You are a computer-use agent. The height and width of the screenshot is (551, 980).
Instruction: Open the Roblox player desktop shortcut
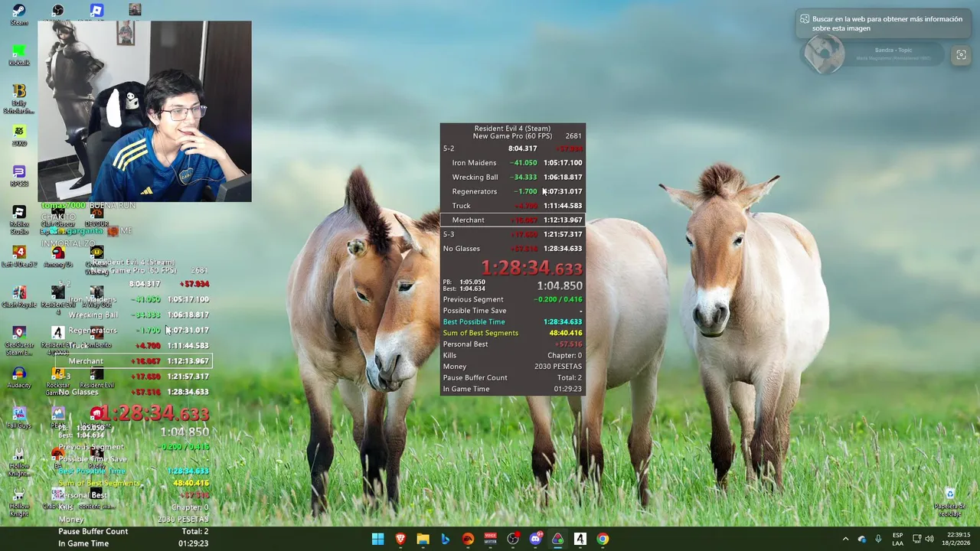(96, 10)
